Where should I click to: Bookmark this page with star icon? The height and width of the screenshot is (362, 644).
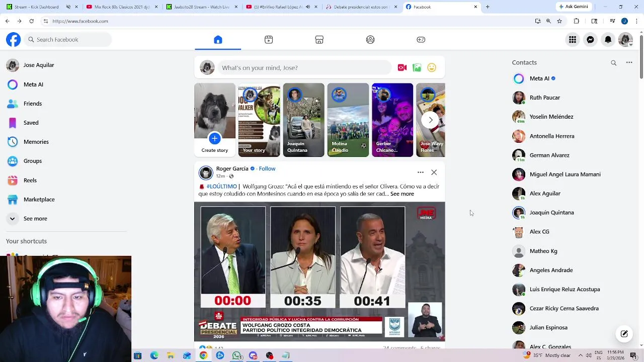pyautogui.click(x=559, y=21)
